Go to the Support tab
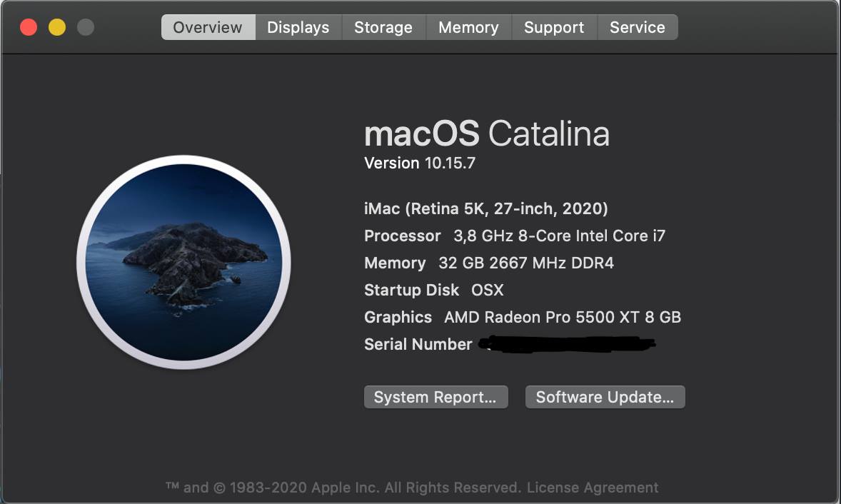 (x=554, y=27)
